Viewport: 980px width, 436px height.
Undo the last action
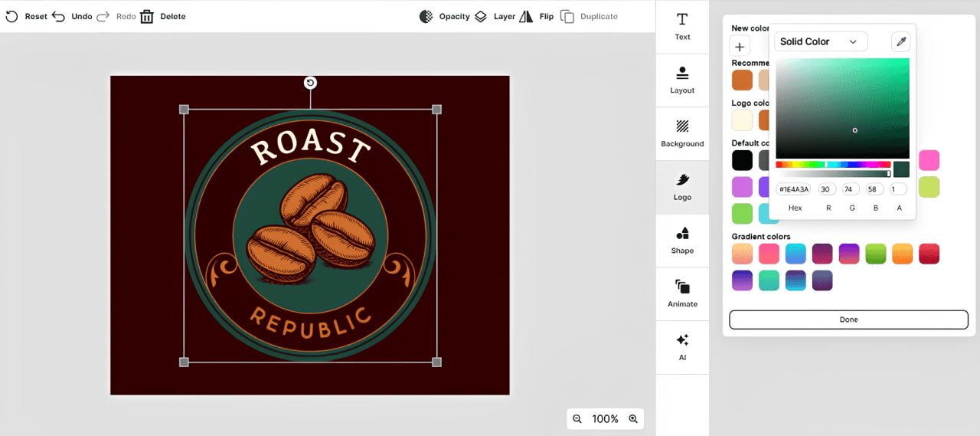59,16
